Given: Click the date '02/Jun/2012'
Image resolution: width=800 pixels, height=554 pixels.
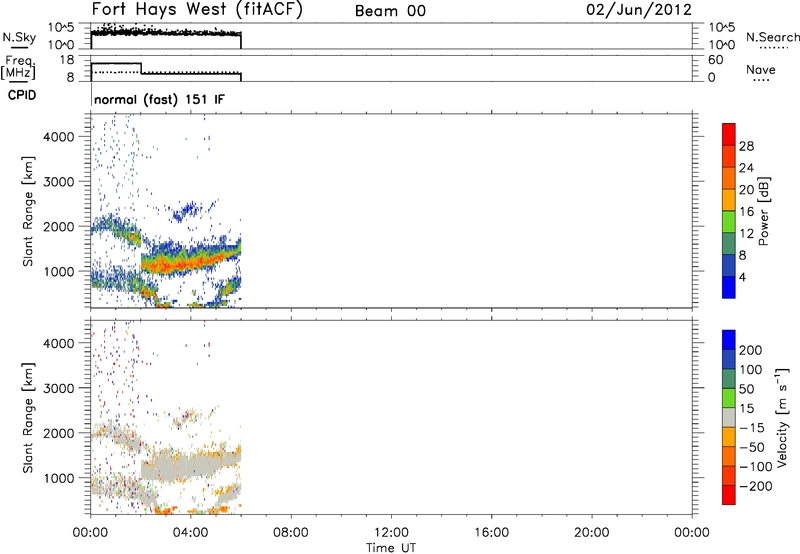Looking at the screenshot, I should pyautogui.click(x=639, y=10).
